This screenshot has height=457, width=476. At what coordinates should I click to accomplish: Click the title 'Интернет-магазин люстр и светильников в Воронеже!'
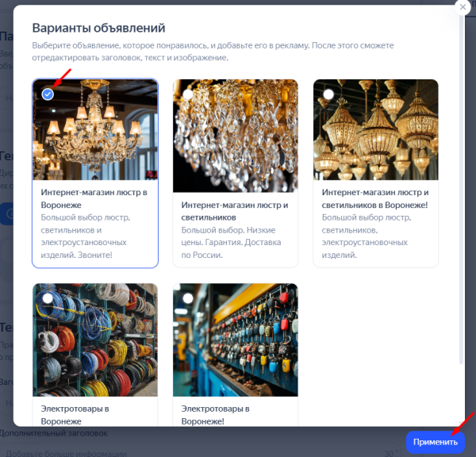tap(375, 198)
